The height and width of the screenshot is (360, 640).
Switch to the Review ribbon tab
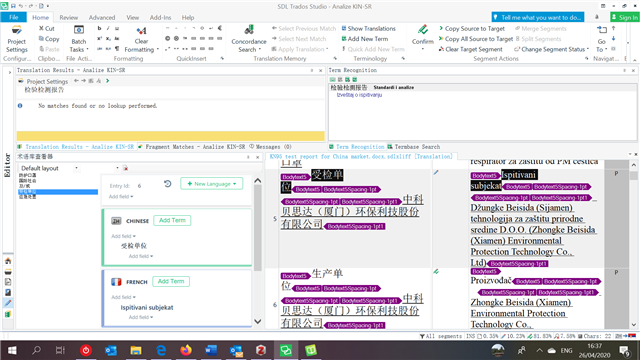[69, 18]
